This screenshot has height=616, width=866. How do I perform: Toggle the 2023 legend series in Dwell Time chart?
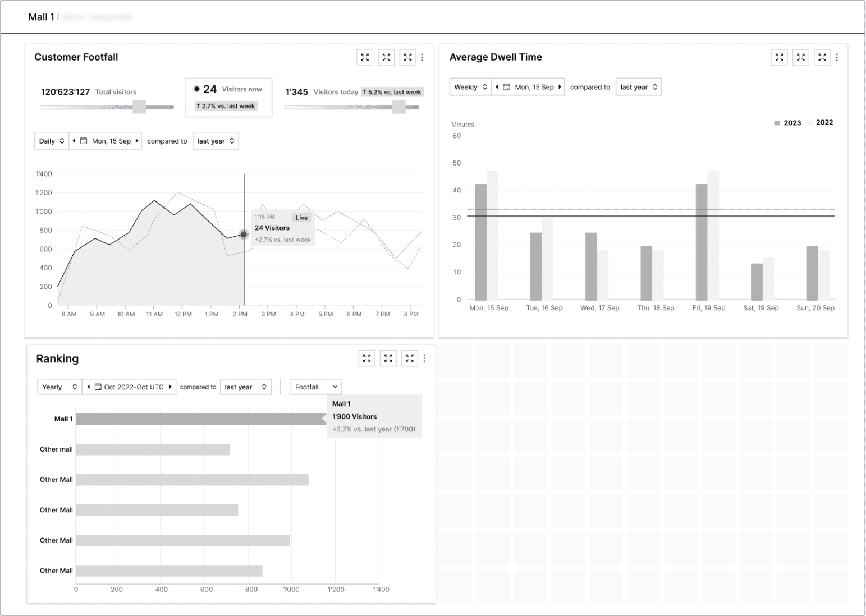[787, 123]
